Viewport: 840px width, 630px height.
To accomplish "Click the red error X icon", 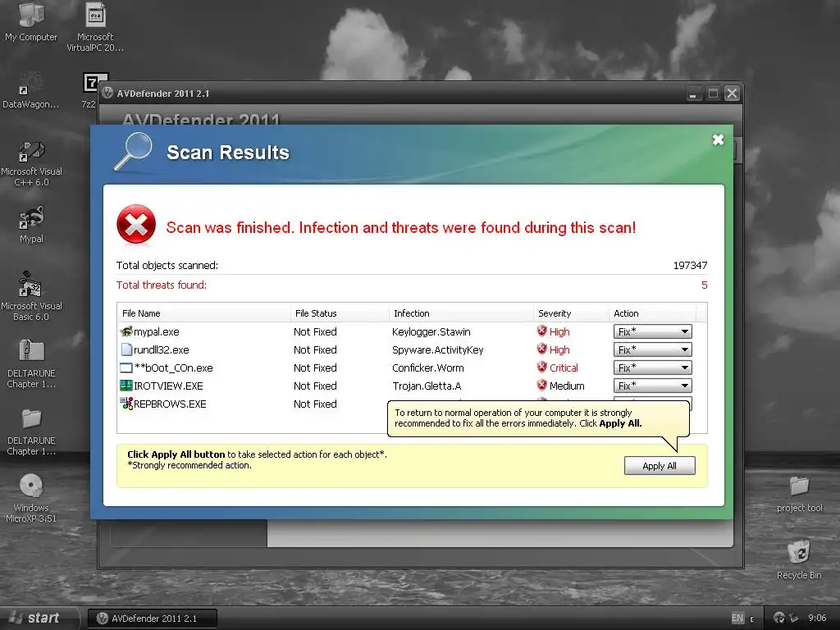I will pyautogui.click(x=137, y=225).
